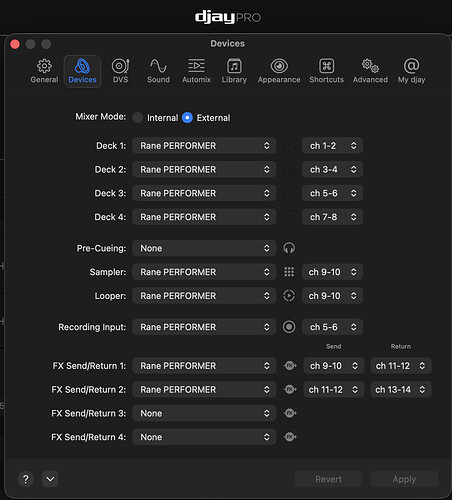The width and height of the screenshot is (452, 500).
Task: Change Deck 4 channel ch 7-8 dropdown
Action: [x=332, y=217]
